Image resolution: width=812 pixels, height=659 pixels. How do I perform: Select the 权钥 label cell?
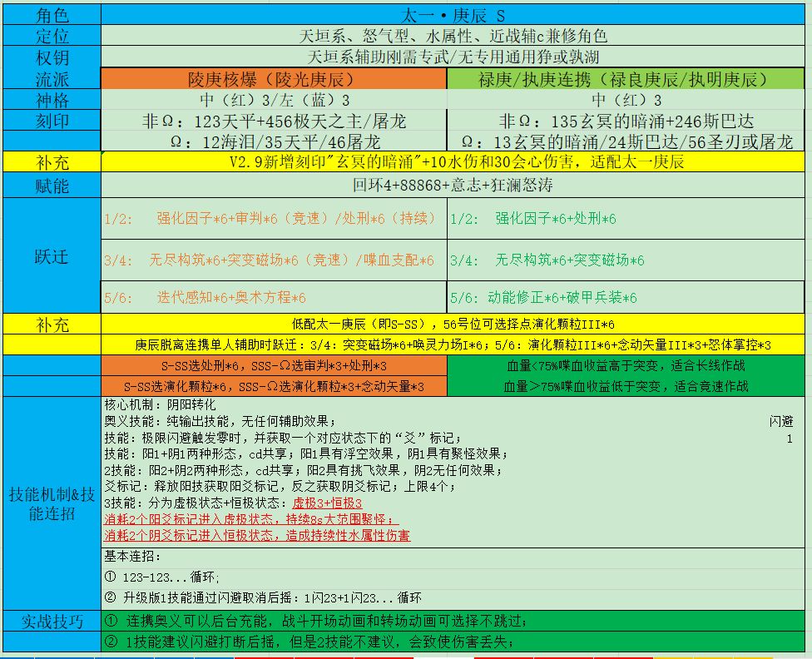coord(52,57)
